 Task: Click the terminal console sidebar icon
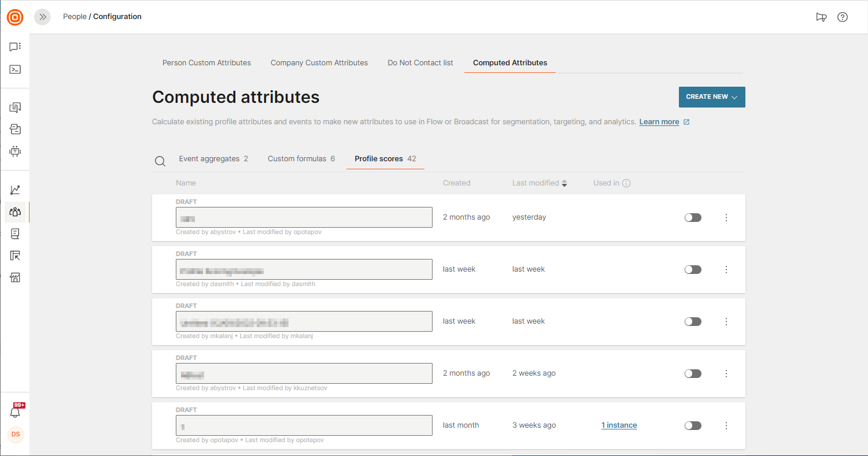[x=16, y=69]
